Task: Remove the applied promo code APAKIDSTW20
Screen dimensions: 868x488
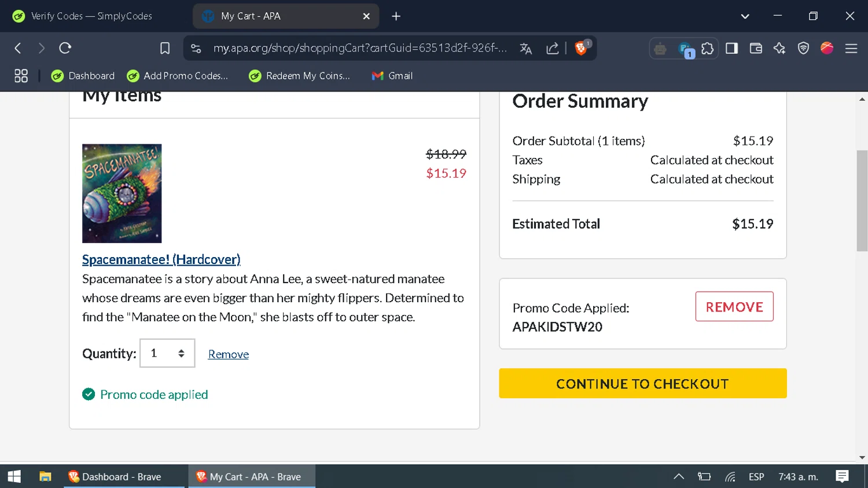Action: click(x=734, y=307)
